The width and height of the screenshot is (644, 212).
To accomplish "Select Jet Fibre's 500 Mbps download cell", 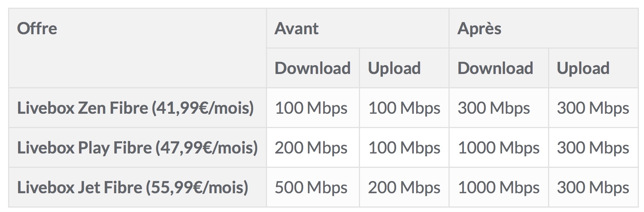I will pos(311,188).
